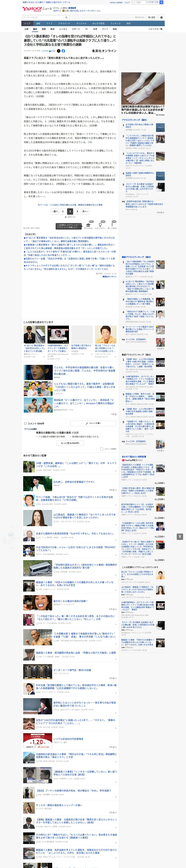
Task: Open 次ページ link about bus company claims
Action: (70, 205)
